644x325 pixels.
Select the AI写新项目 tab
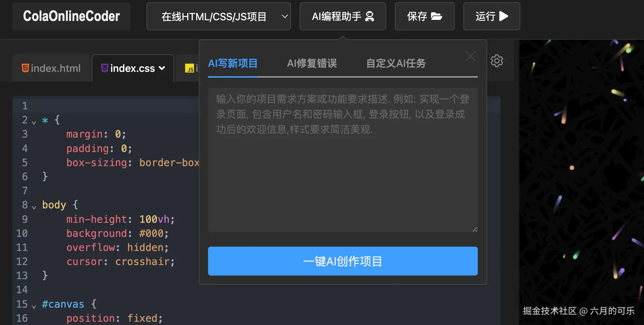[233, 63]
